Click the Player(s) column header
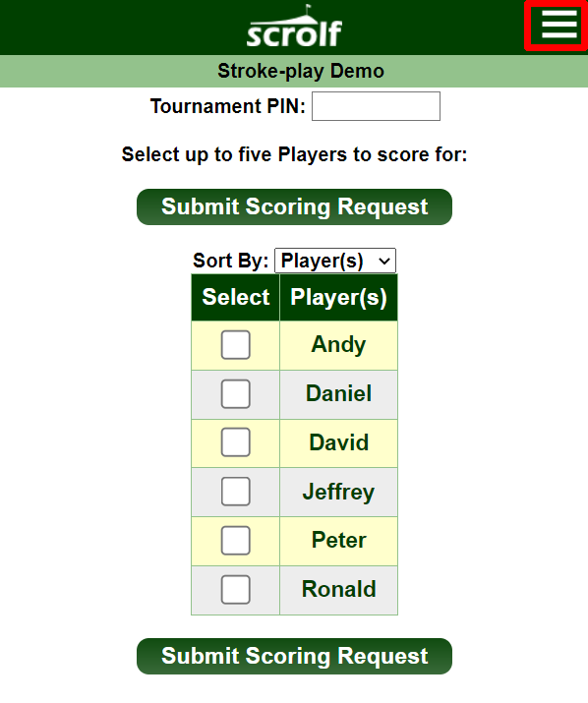This screenshot has height=703, width=588. coord(338,297)
